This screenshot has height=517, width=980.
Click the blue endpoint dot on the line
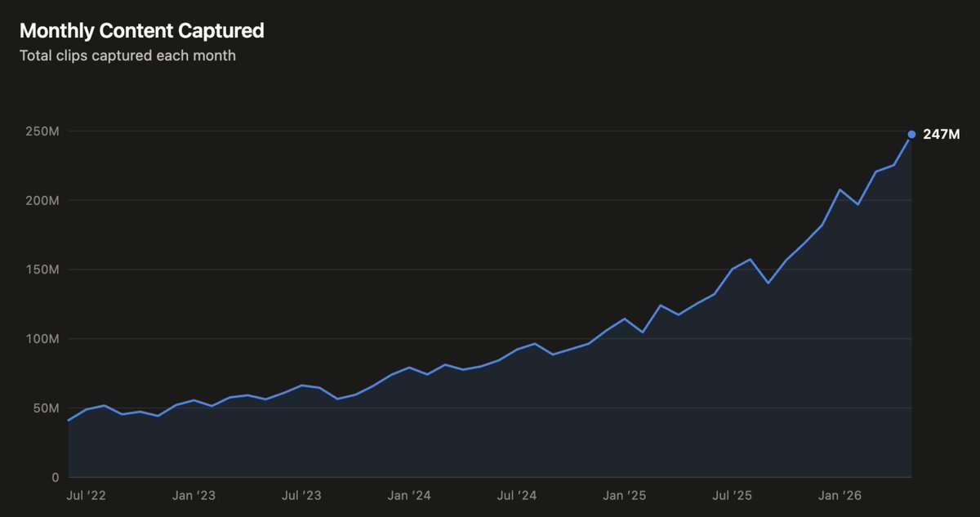pos(911,134)
